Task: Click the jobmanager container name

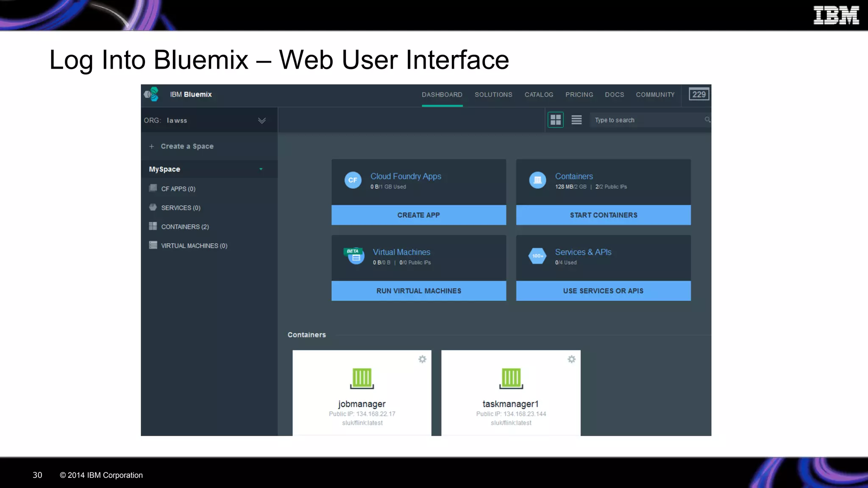Action: point(362,404)
